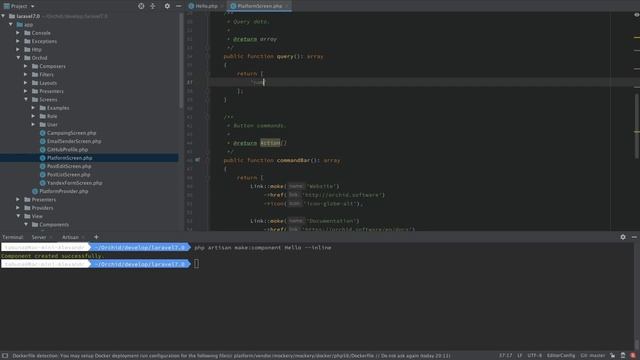
Task: Toggle tool window quick-access icon in status bar
Action: pyautogui.click(x=5, y=356)
